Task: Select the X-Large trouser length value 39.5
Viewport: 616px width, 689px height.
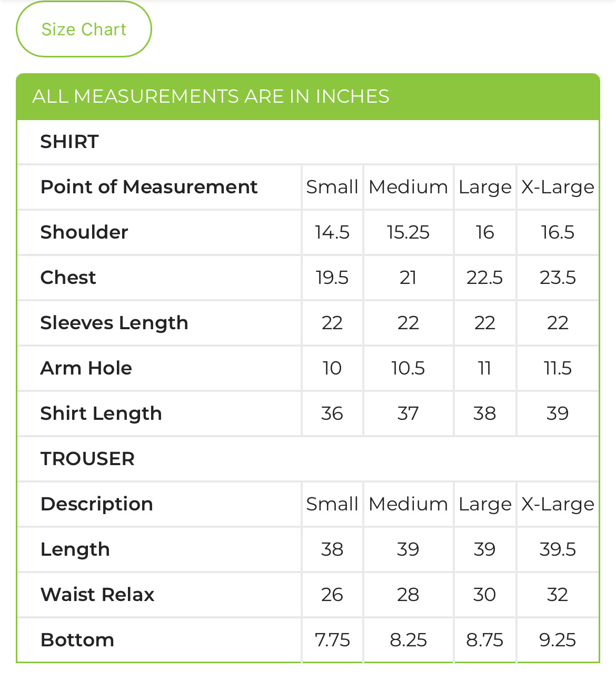Action: [558, 549]
